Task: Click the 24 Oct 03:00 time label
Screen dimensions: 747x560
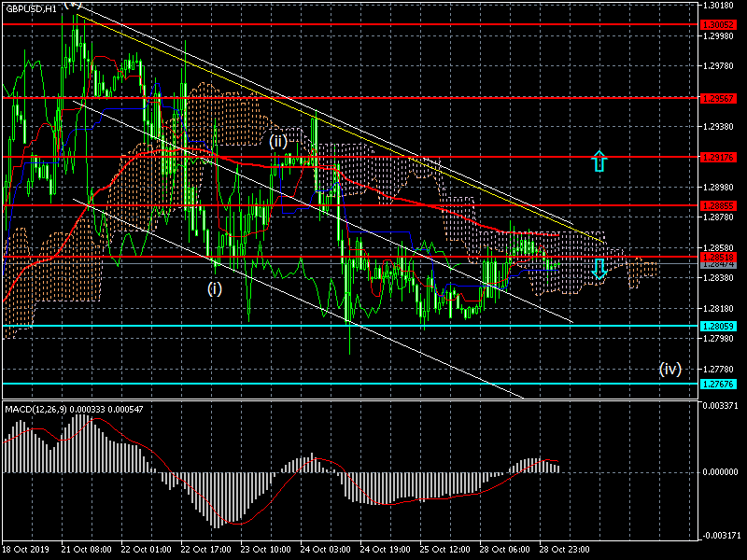Action: (x=325, y=549)
